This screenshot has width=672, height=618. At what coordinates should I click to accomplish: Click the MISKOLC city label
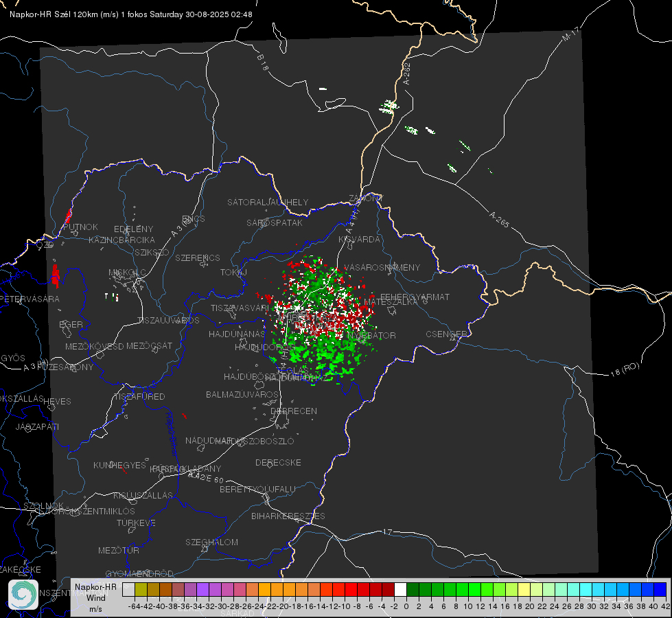coord(127,273)
